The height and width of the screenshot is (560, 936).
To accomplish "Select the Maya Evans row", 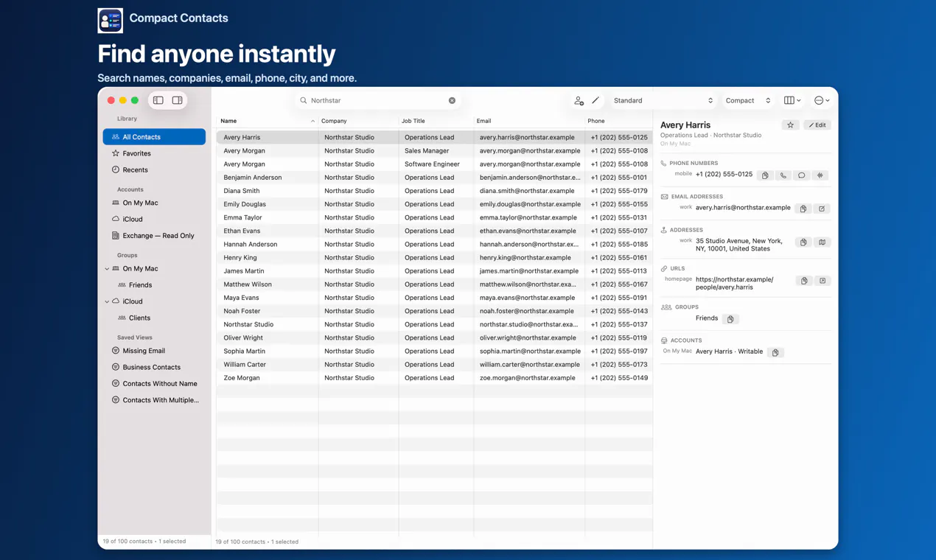I will (x=434, y=298).
